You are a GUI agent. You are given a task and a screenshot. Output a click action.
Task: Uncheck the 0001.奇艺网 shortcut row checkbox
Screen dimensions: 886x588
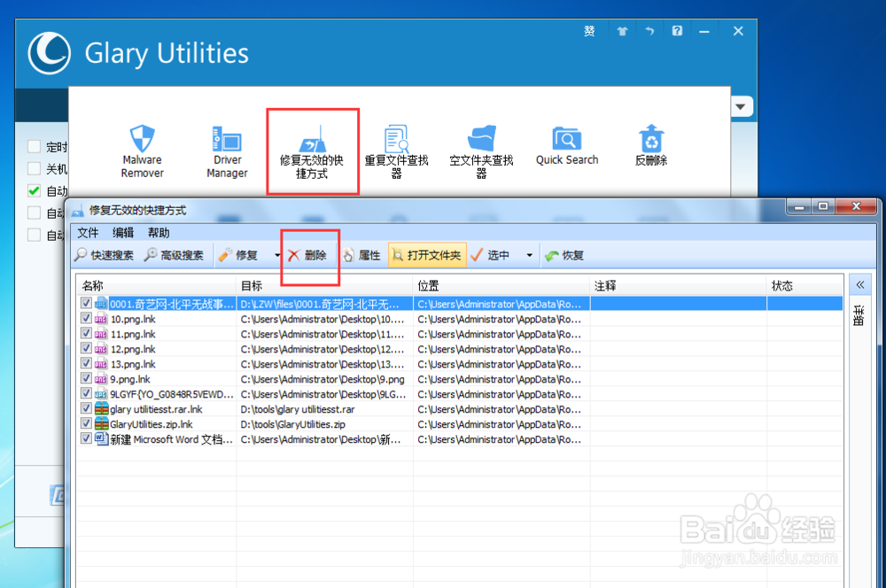(86, 304)
